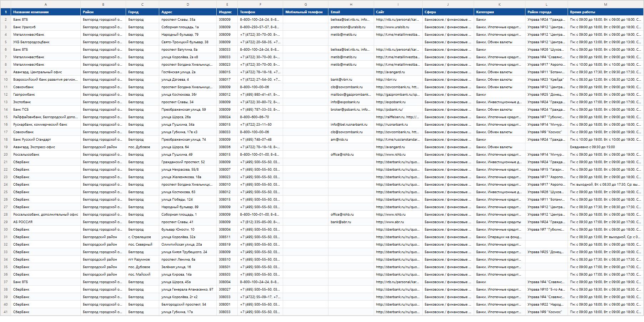Click the postal index "308001"
Screen dimensions: 644x322
coord(227,305)
